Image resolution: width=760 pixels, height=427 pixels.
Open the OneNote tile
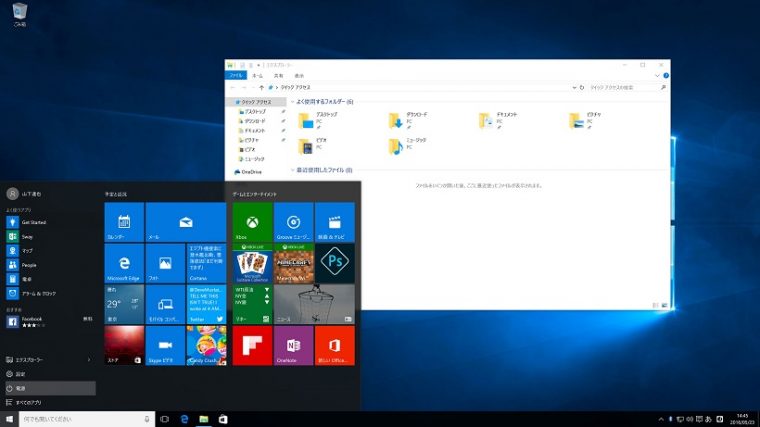pyautogui.click(x=293, y=345)
